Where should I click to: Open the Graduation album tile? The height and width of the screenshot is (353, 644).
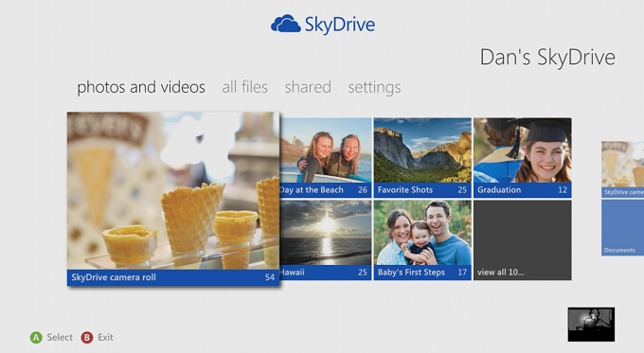click(523, 158)
